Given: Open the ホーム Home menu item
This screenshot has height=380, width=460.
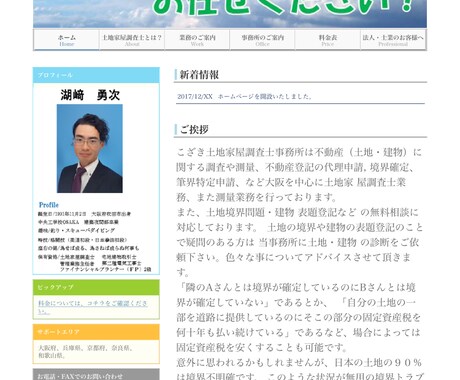Looking at the screenshot, I should (x=66, y=40).
